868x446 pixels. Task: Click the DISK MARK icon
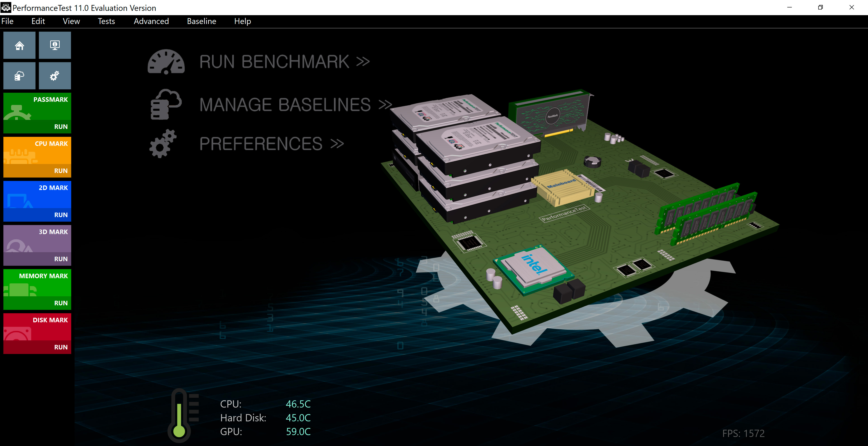(37, 327)
